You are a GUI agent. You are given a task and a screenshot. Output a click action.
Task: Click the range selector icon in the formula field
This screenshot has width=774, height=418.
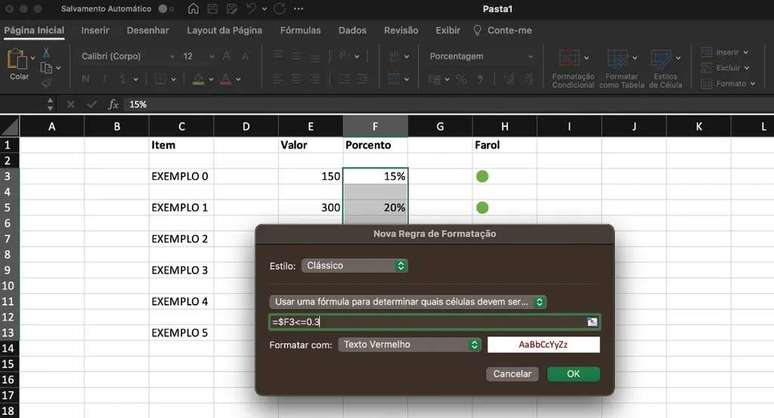click(592, 322)
